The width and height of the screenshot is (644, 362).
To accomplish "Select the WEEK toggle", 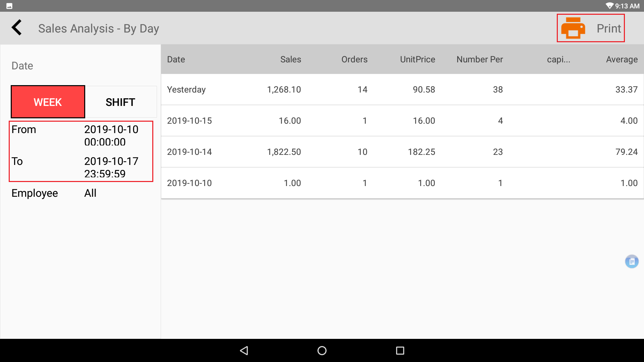I will 48,102.
